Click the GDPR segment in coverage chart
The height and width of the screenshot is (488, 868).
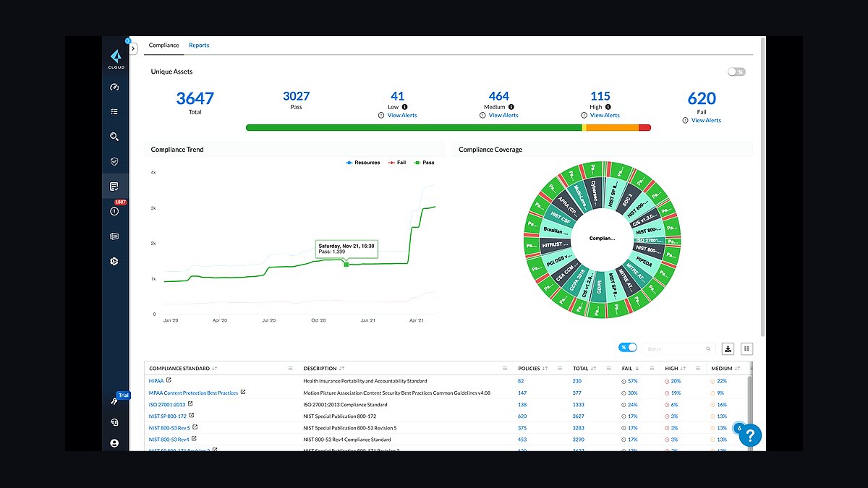click(599, 287)
